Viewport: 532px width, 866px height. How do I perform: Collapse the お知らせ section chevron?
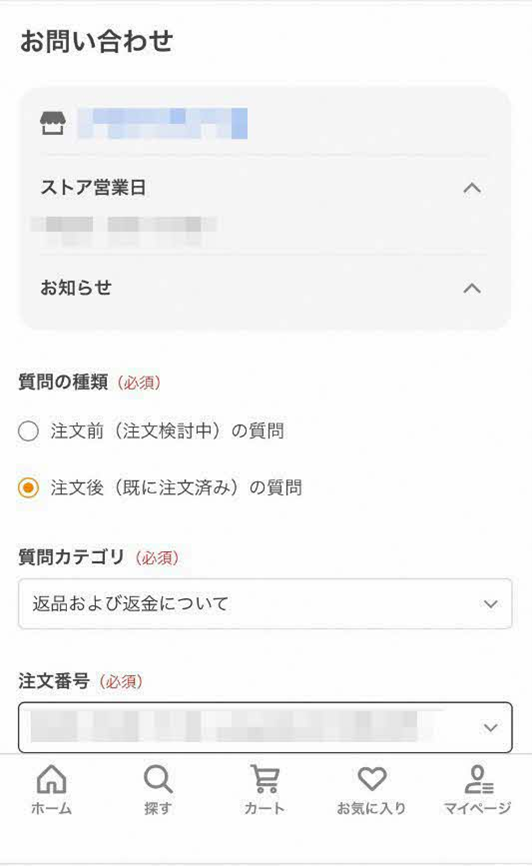coord(472,288)
